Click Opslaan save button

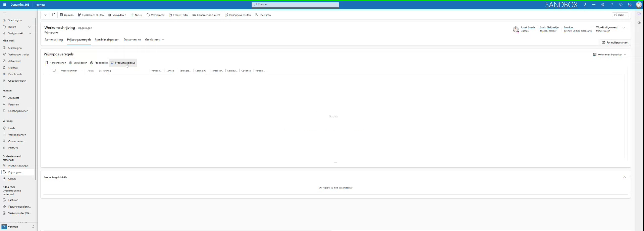[67, 15]
